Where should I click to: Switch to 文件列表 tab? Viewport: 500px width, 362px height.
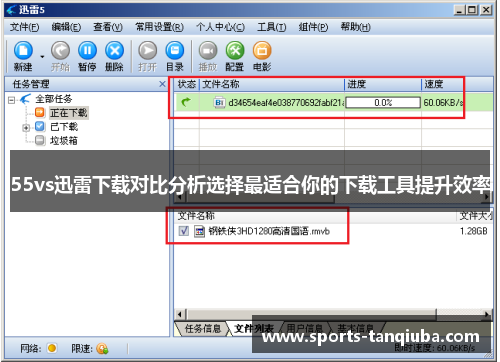point(254,329)
